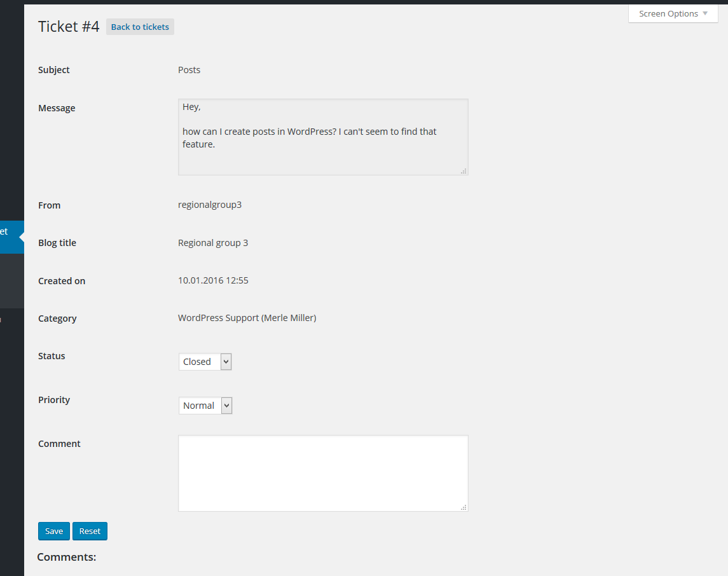The height and width of the screenshot is (576, 728).
Task: Open the Priority dropdown showing Normal
Action: pyautogui.click(x=205, y=406)
